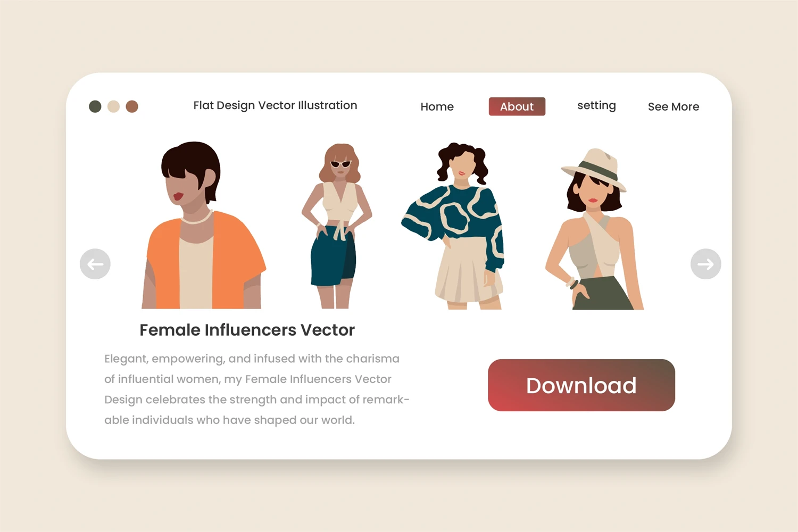The width and height of the screenshot is (798, 532).
Task: Open the Home menu item
Action: pos(437,106)
